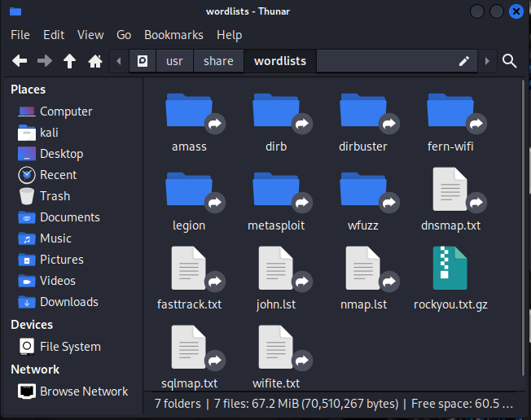Click Browse Network in the sidebar
The image size is (531, 420).
click(x=72, y=392)
